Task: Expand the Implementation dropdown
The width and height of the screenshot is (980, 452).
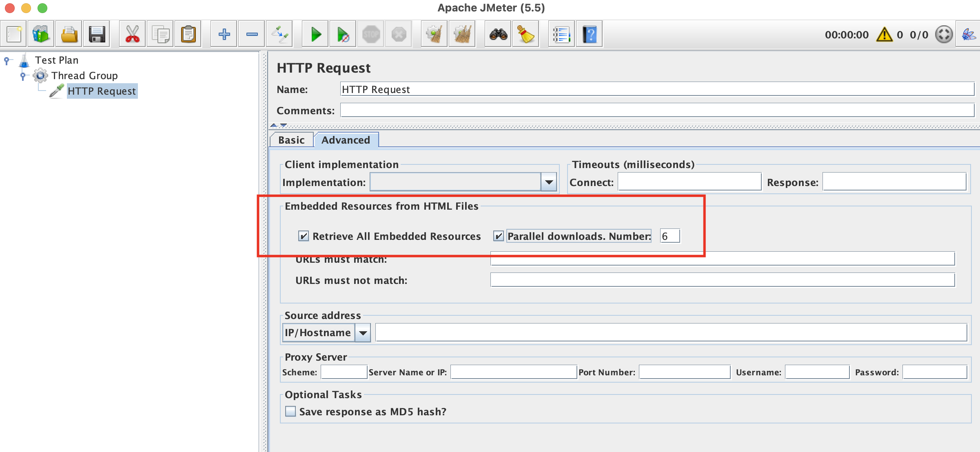Action: [x=548, y=182]
